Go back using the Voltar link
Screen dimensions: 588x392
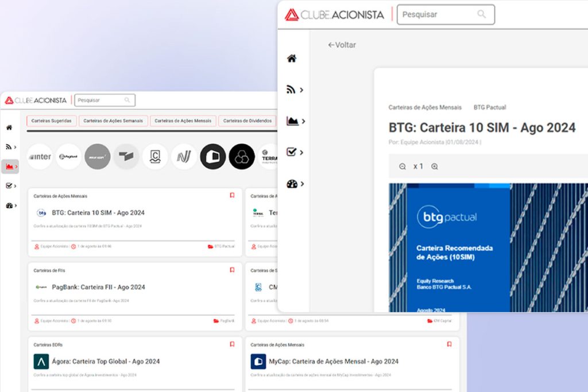342,45
